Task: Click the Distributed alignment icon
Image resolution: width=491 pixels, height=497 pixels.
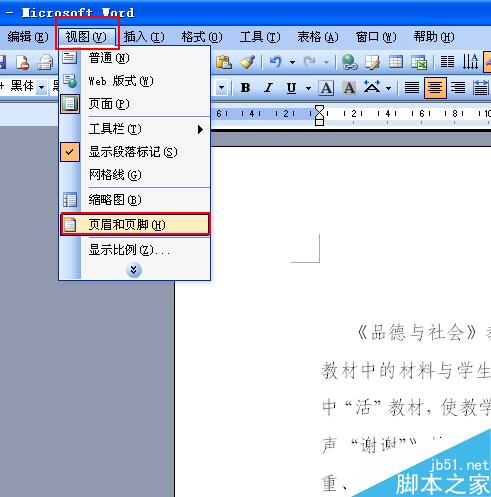Action: (x=481, y=88)
